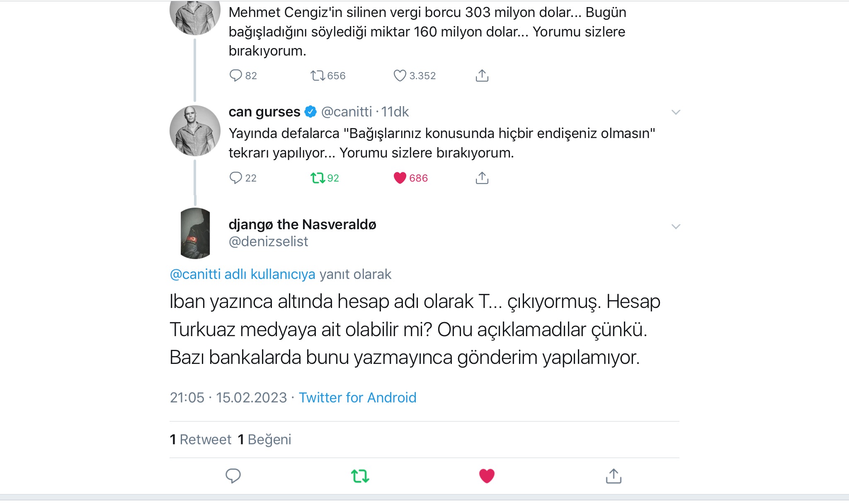This screenshot has height=504, width=849.
Task: Like the tweet with 3.352 likes
Action: pyautogui.click(x=400, y=76)
